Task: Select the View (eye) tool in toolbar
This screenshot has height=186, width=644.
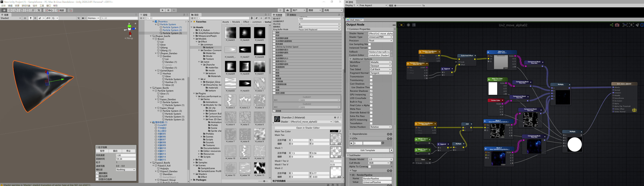Action: (4, 10)
